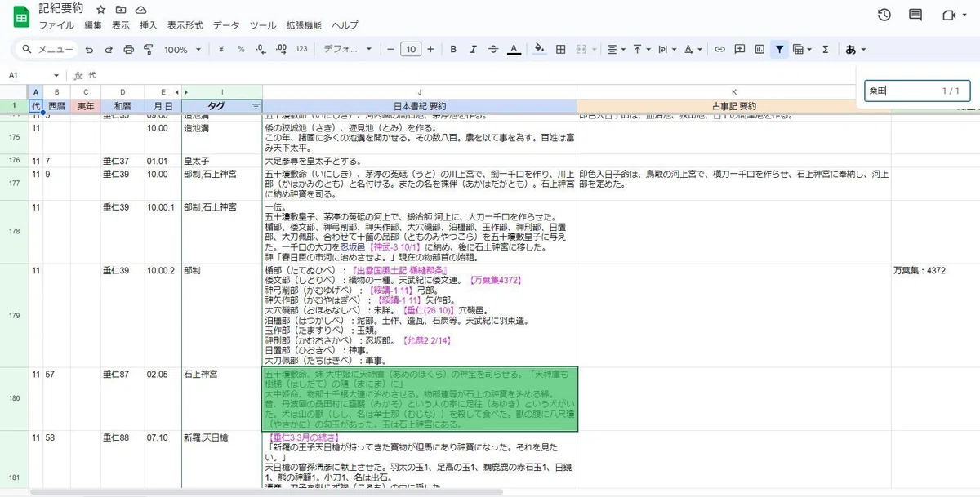Open the 123 number format menu
The width and height of the screenshot is (980, 497).
pyautogui.click(x=302, y=50)
